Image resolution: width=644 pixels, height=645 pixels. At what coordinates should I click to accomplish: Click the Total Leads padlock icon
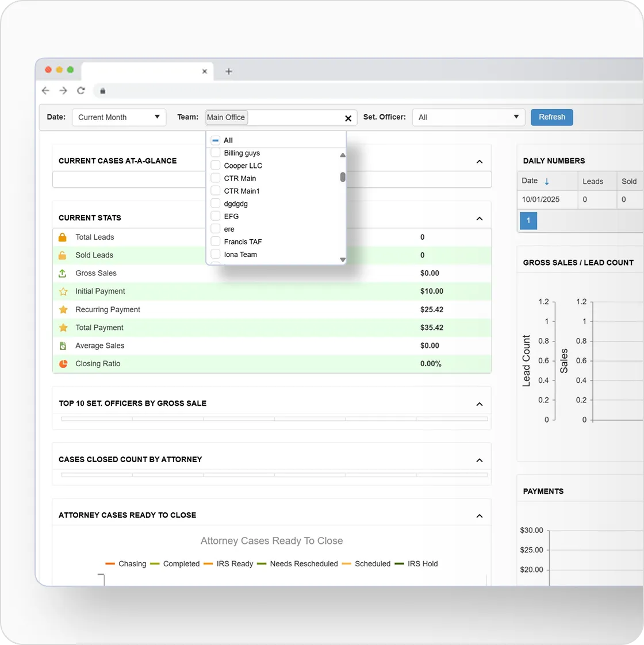[x=63, y=237]
